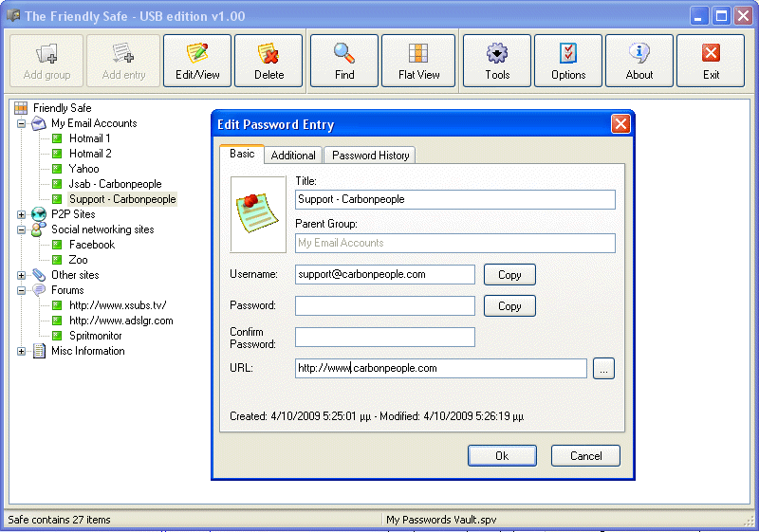
Task: Click the Social networking sites people icon
Action: click(39, 229)
